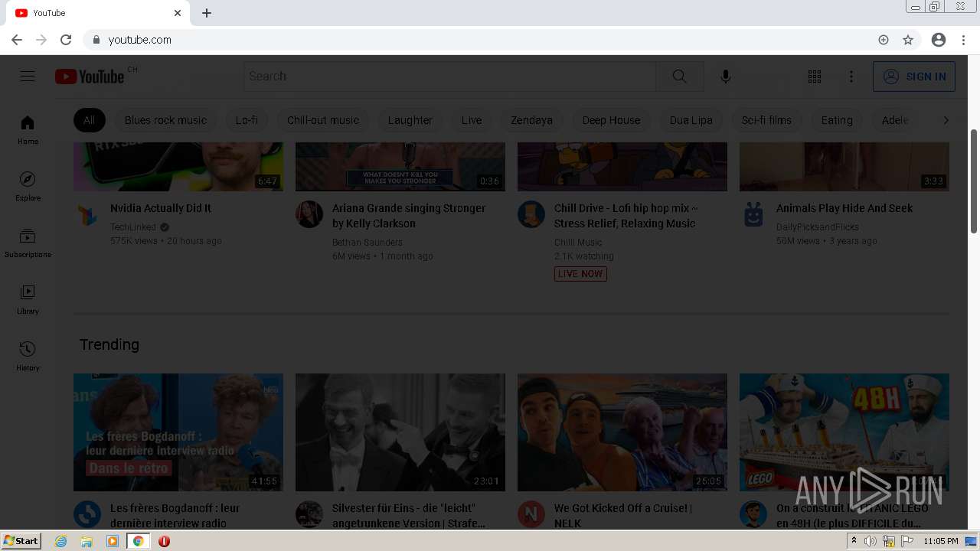The height and width of the screenshot is (551, 980).
Task: Select the Zendaya chip
Action: (531, 120)
